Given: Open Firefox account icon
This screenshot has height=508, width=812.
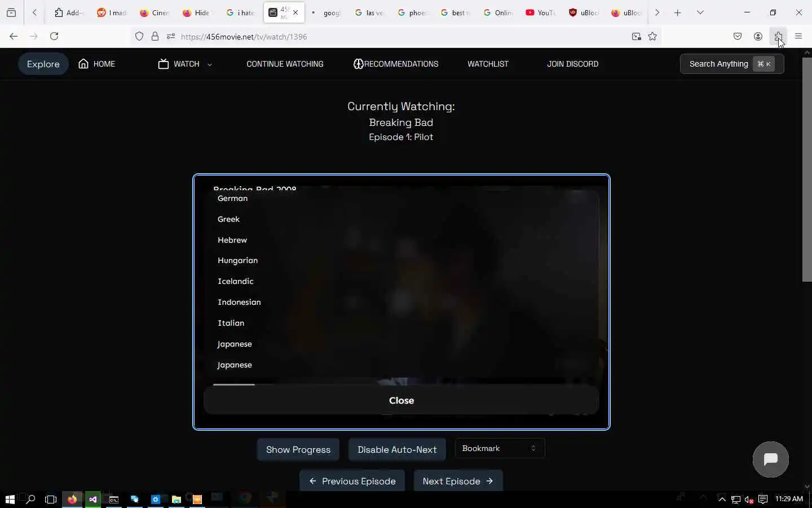Looking at the screenshot, I should pyautogui.click(x=758, y=36).
